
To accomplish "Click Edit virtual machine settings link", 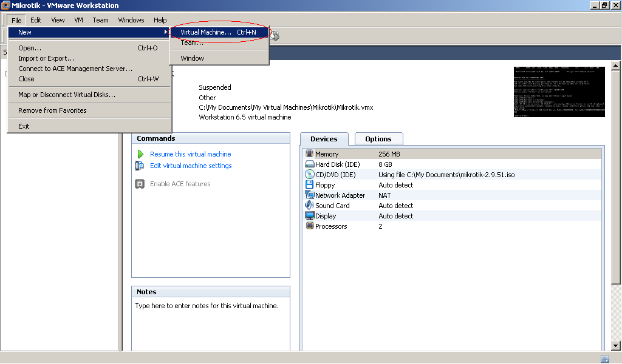I will 191,166.
